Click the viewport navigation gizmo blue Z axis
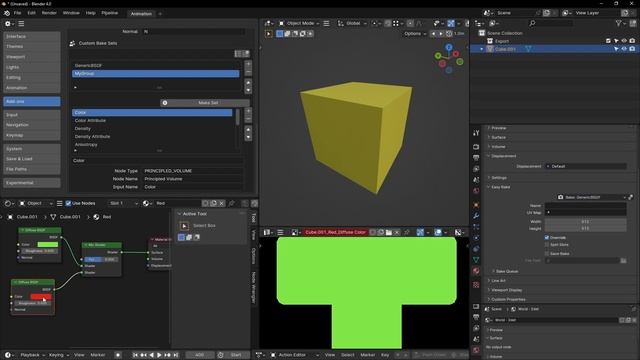This screenshot has width=640, height=360. tap(449, 47)
